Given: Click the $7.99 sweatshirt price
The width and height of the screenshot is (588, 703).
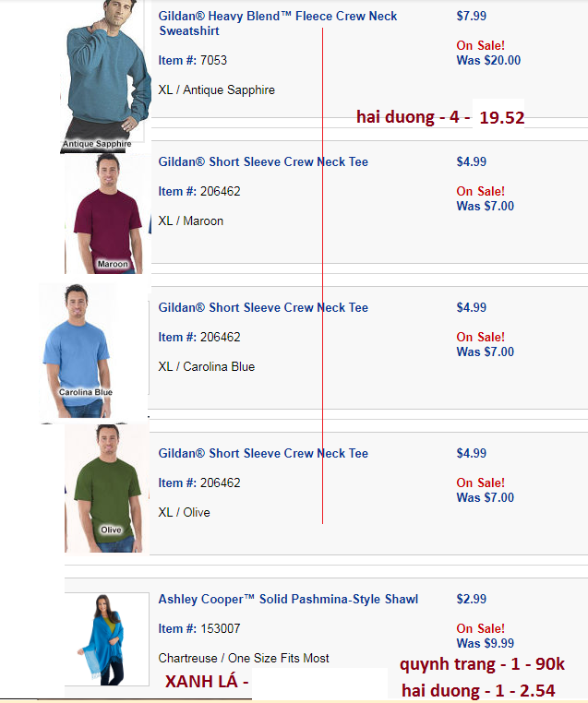Looking at the screenshot, I should [472, 16].
